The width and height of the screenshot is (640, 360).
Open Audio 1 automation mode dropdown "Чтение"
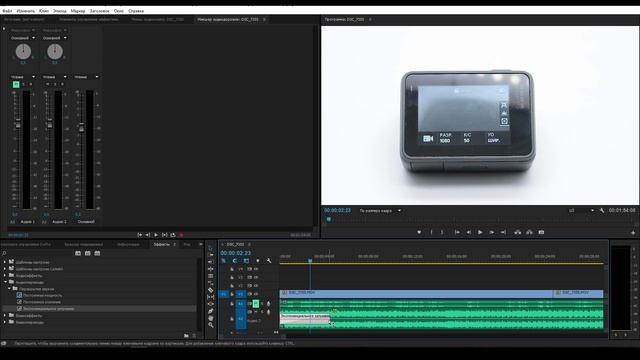[x=23, y=77]
